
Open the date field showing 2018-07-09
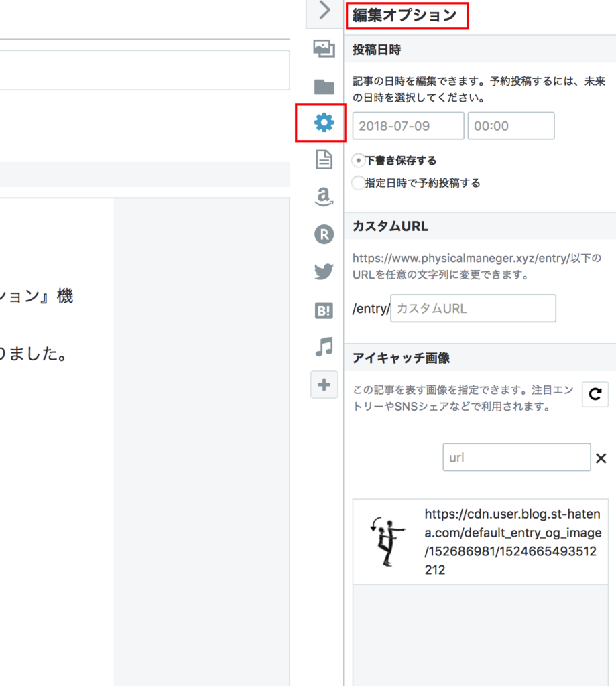(408, 125)
